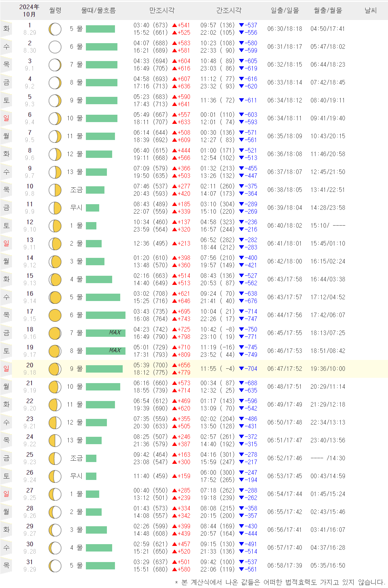Image resolution: width=388 pixels, height=588 pixels.
Task: Click high tide time 11:40 (459)
Action: click(x=151, y=476)
